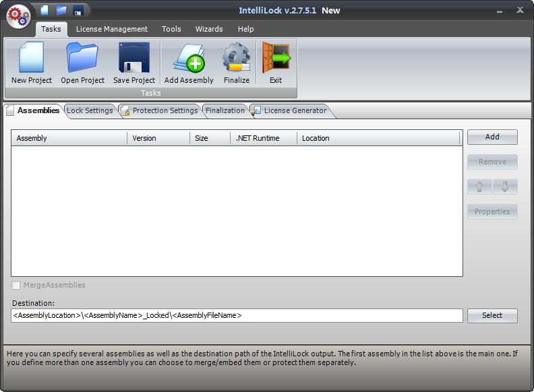The image size is (534, 392).
Task: Open the License Management menu
Action: [112, 29]
